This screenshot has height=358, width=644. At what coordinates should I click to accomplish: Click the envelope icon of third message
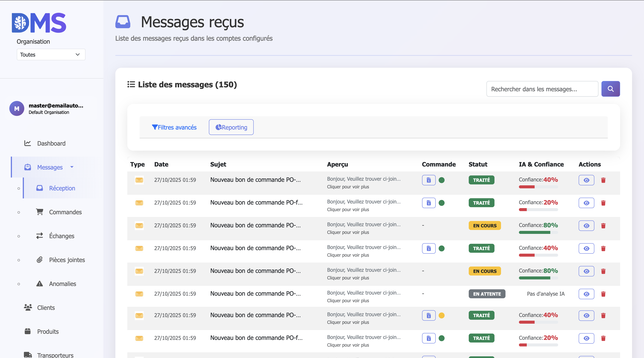click(139, 225)
